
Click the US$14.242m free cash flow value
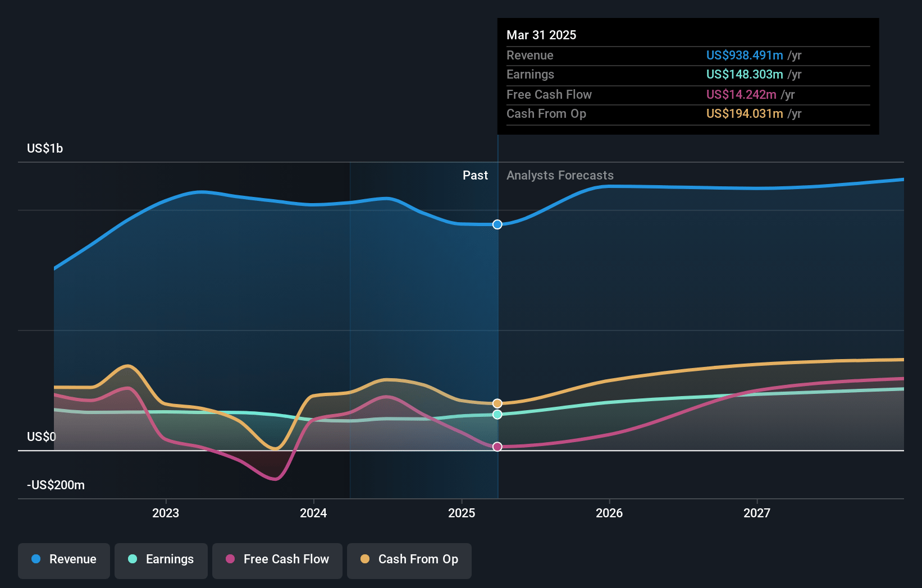[741, 94]
